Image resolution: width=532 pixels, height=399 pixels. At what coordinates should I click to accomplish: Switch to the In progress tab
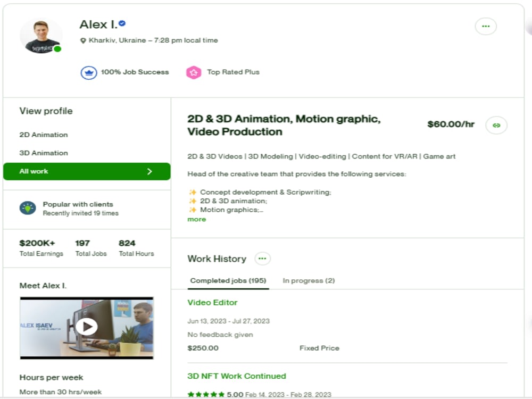309,280
